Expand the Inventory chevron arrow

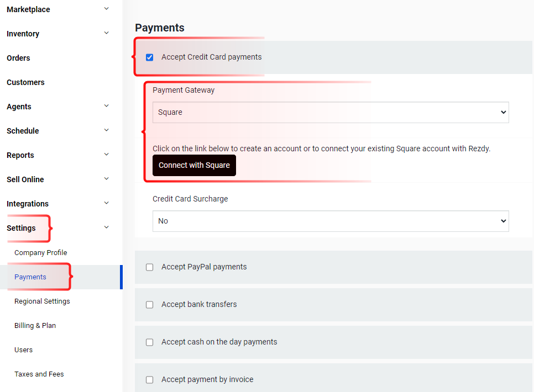point(106,33)
